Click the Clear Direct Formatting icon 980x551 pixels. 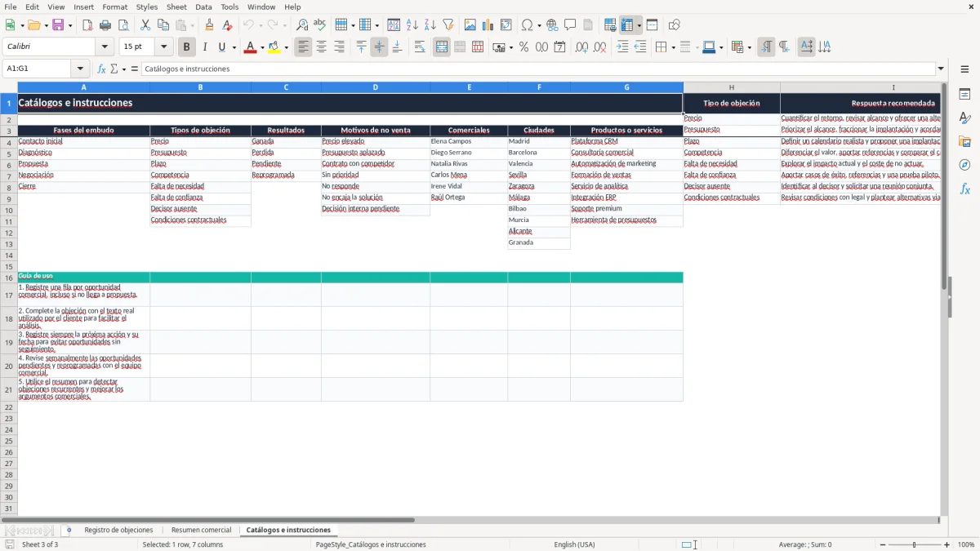point(228,25)
